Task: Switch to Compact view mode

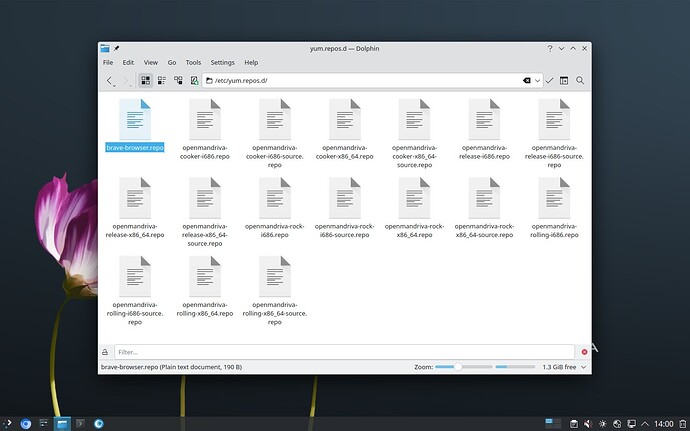Action: 161,80
